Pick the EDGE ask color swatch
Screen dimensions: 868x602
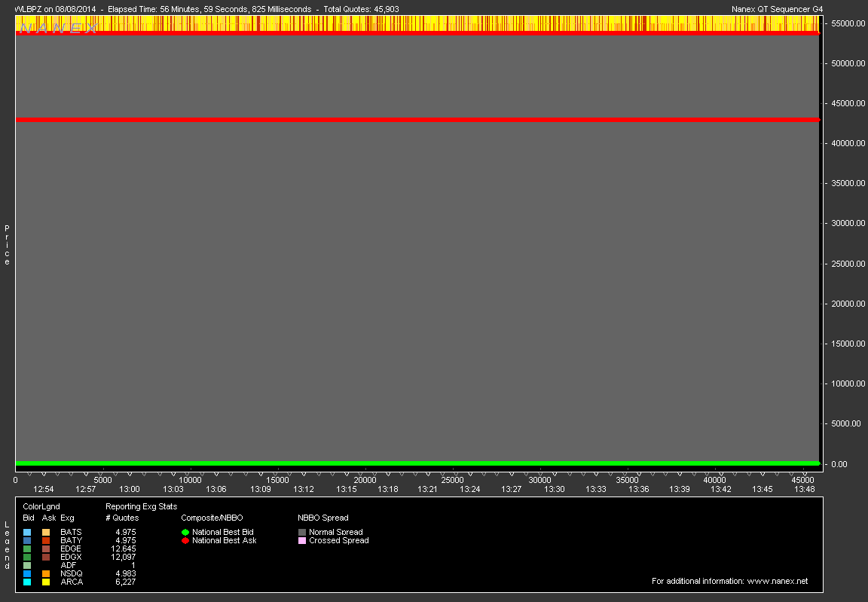pos(46,549)
